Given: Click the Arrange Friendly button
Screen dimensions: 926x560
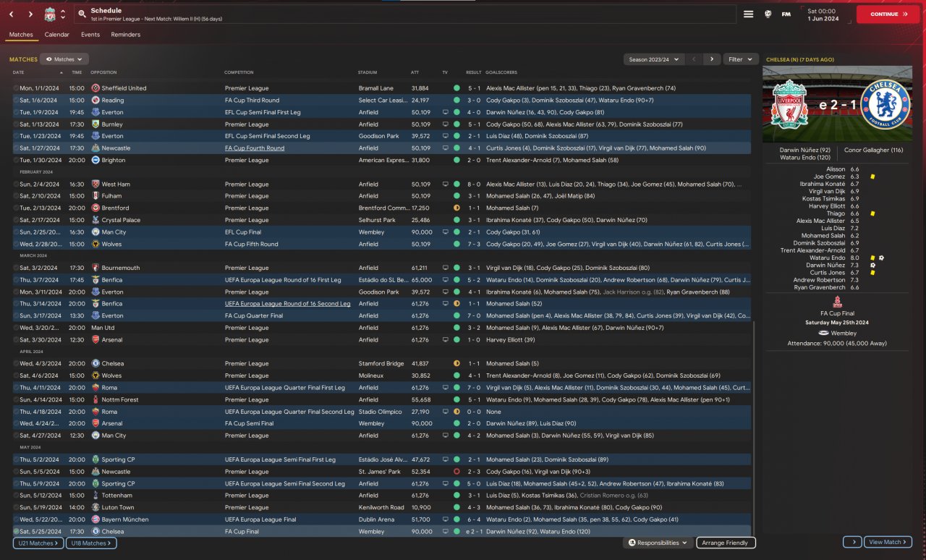Looking at the screenshot, I should pos(726,543).
